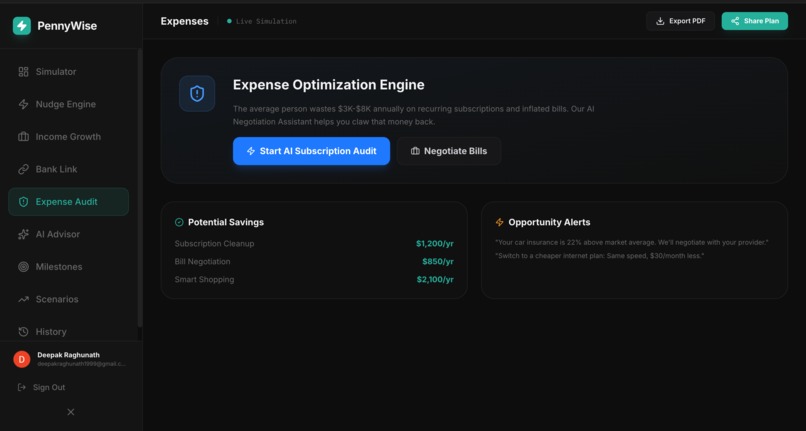Click the Negotiate Bills briefcase icon

415,151
